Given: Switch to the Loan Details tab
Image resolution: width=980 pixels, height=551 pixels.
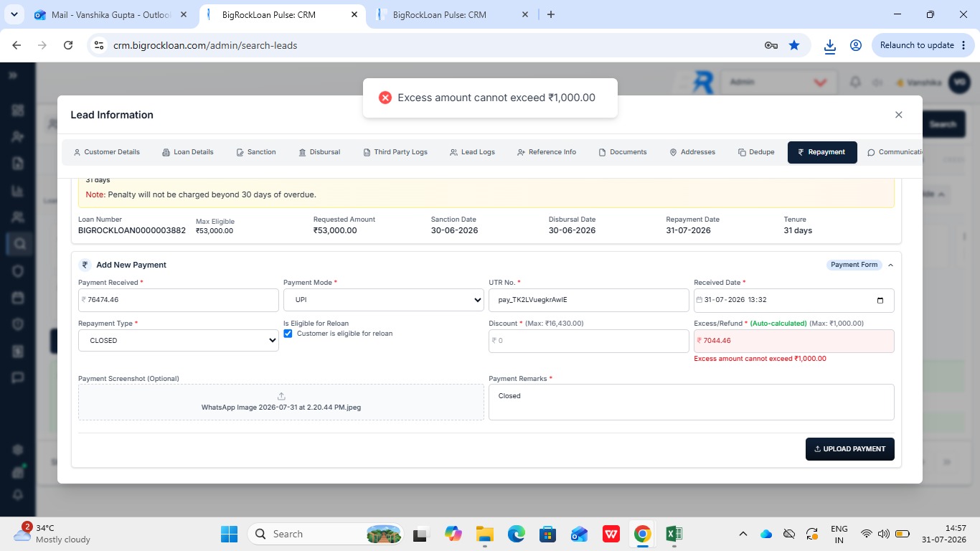Looking at the screenshot, I should [188, 152].
